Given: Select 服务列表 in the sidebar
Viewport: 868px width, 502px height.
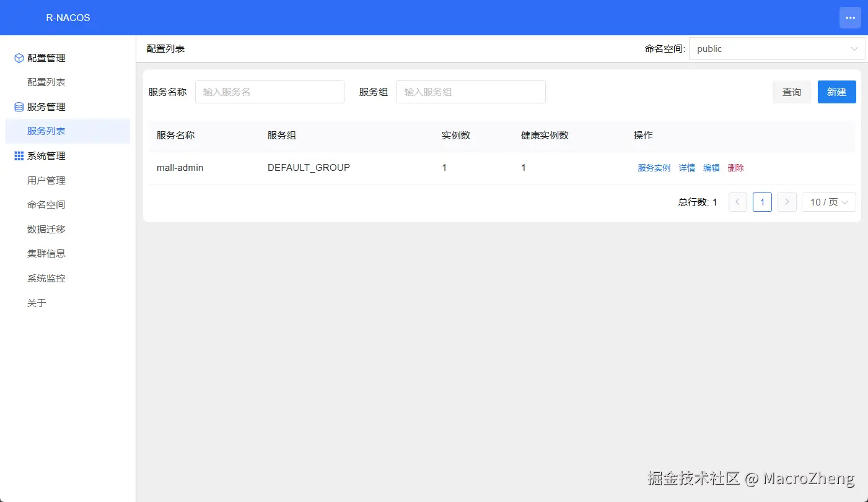Looking at the screenshot, I should [x=68, y=131].
